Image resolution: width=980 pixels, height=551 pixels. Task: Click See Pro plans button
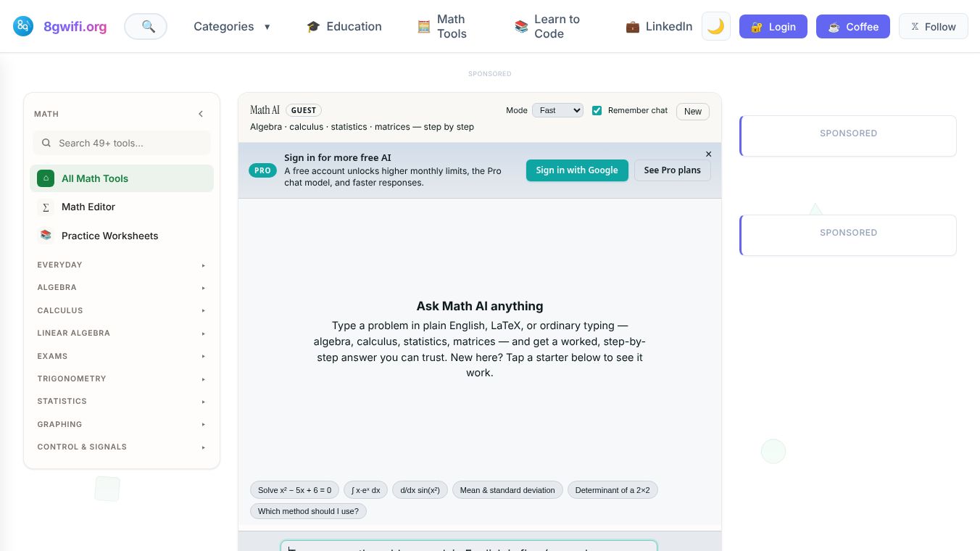[x=673, y=170]
